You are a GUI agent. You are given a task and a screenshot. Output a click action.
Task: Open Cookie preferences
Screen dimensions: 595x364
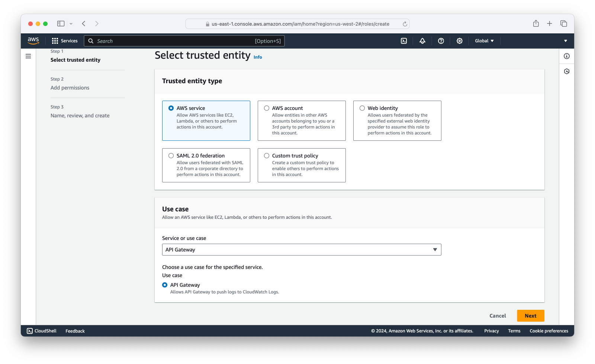(549, 331)
